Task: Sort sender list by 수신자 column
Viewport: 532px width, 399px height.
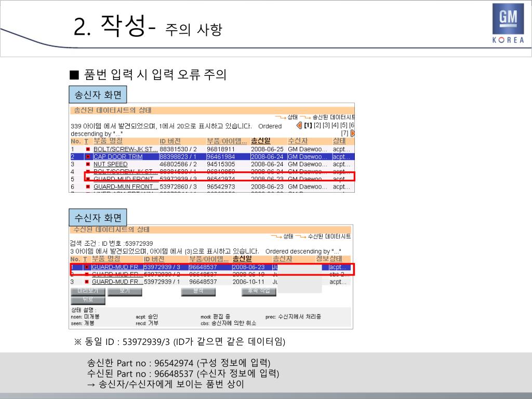Action: (x=298, y=141)
